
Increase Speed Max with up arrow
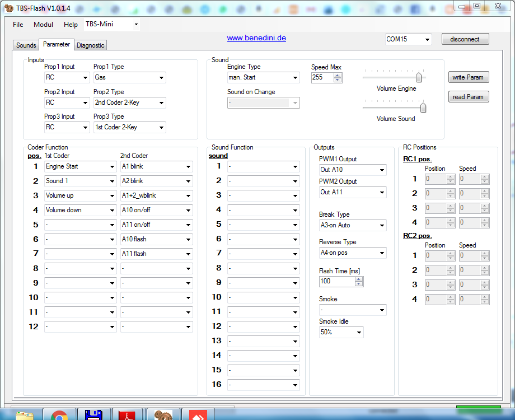pyautogui.click(x=337, y=75)
